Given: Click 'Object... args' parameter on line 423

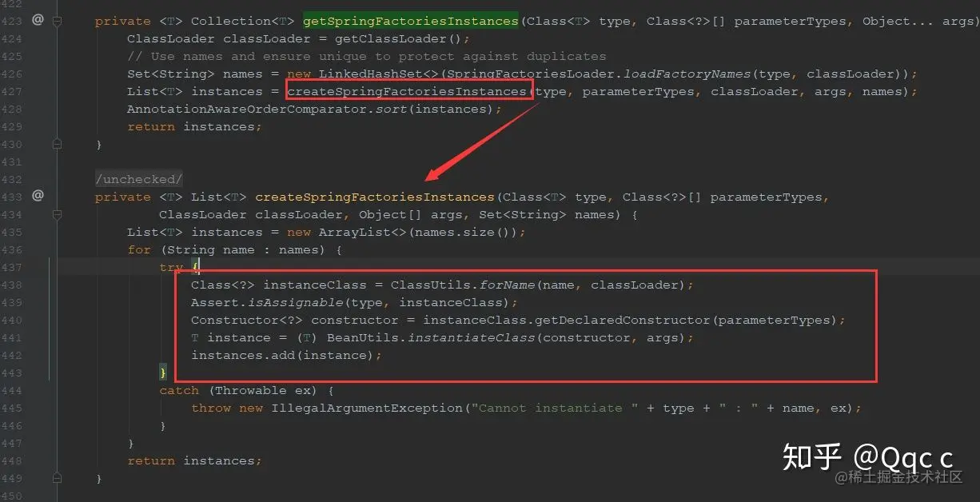Looking at the screenshot, I should [x=918, y=21].
